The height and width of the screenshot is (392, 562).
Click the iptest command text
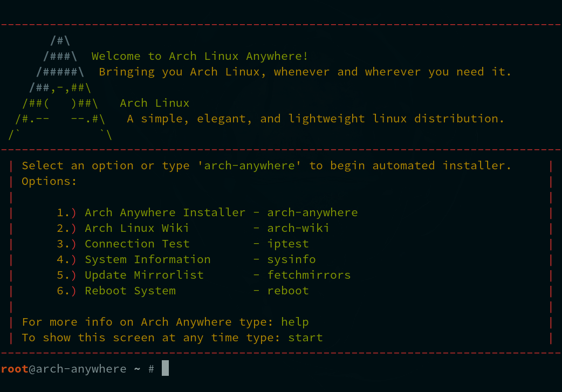click(x=288, y=244)
